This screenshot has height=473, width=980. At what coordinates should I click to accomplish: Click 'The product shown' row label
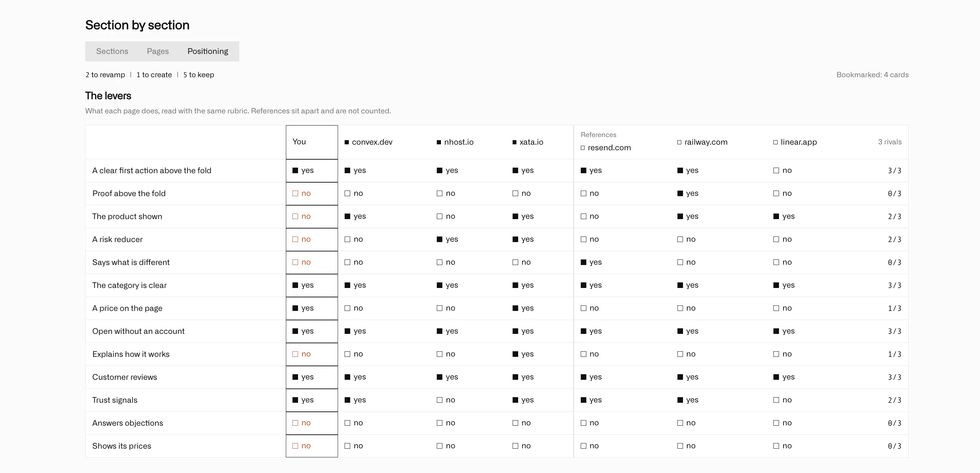(x=127, y=216)
